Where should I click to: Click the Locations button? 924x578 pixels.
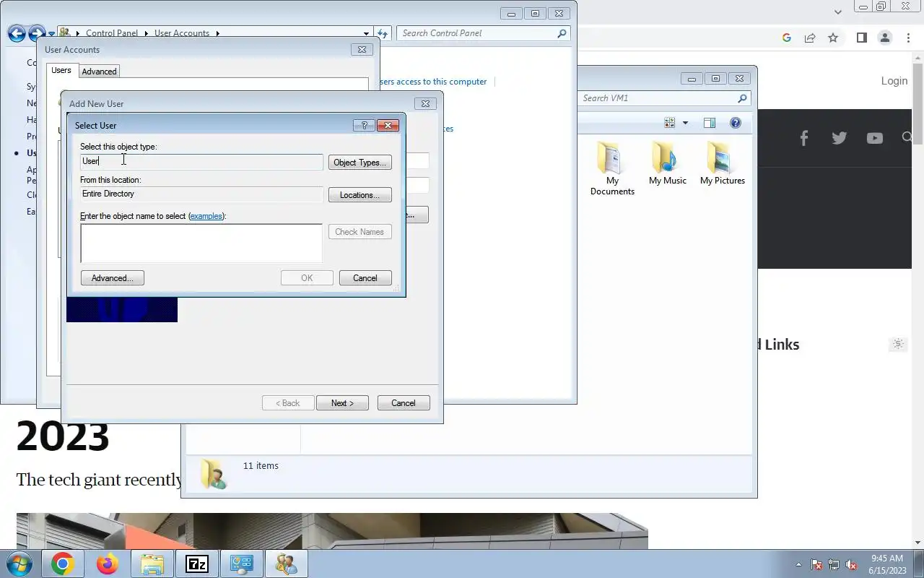[x=360, y=195]
